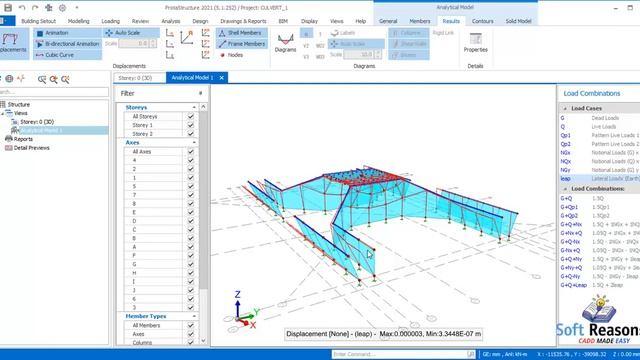Increase the displacement Scale spinner value
Screen dimensions: 640x360
153,41
